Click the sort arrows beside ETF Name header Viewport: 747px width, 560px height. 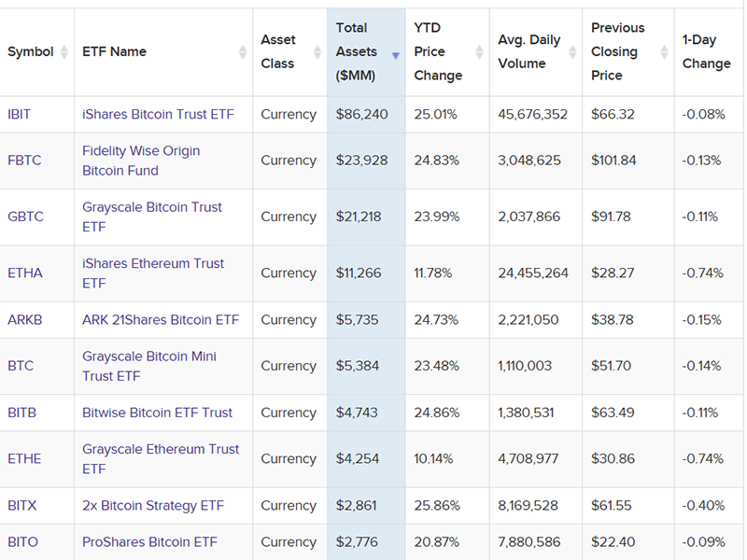pyautogui.click(x=243, y=52)
